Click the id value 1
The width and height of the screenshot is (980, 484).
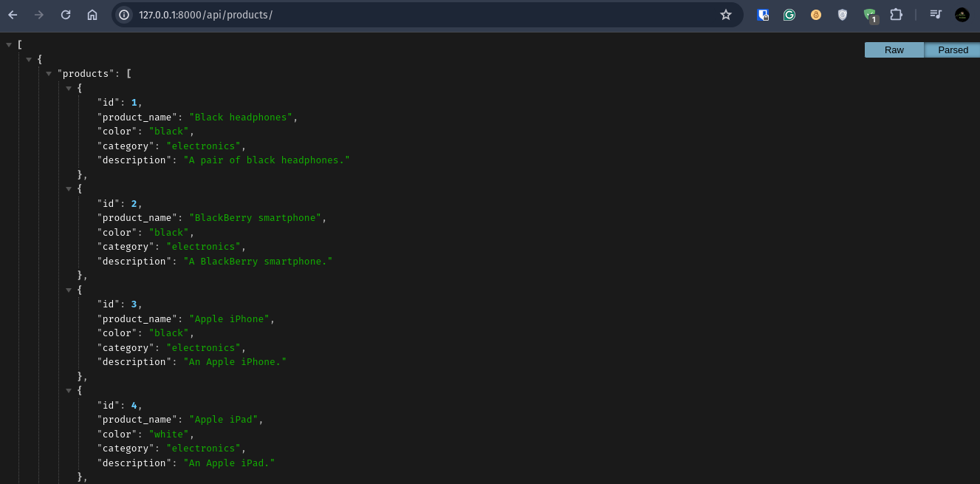pyautogui.click(x=134, y=103)
